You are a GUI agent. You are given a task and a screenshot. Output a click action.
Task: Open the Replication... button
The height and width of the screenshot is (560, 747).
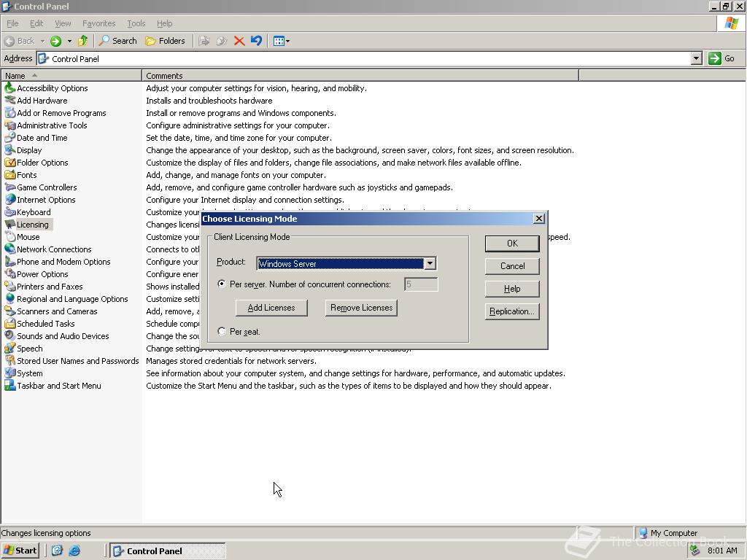click(512, 311)
